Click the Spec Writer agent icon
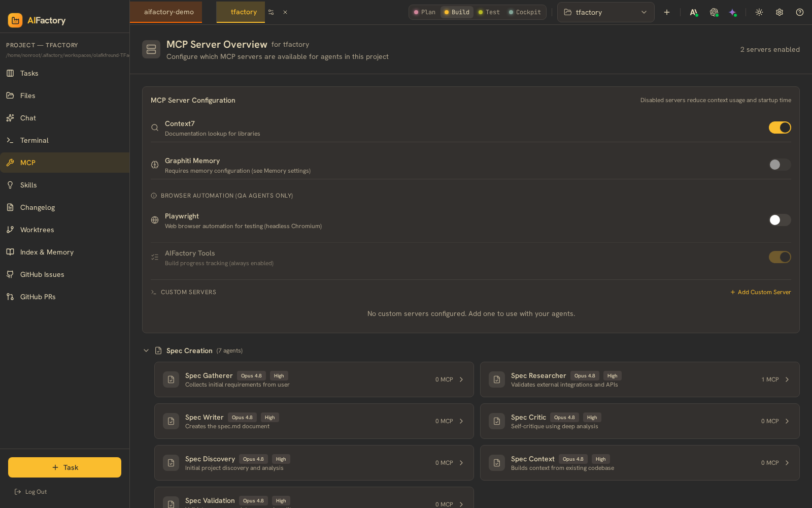The image size is (812, 508). pyautogui.click(x=171, y=421)
